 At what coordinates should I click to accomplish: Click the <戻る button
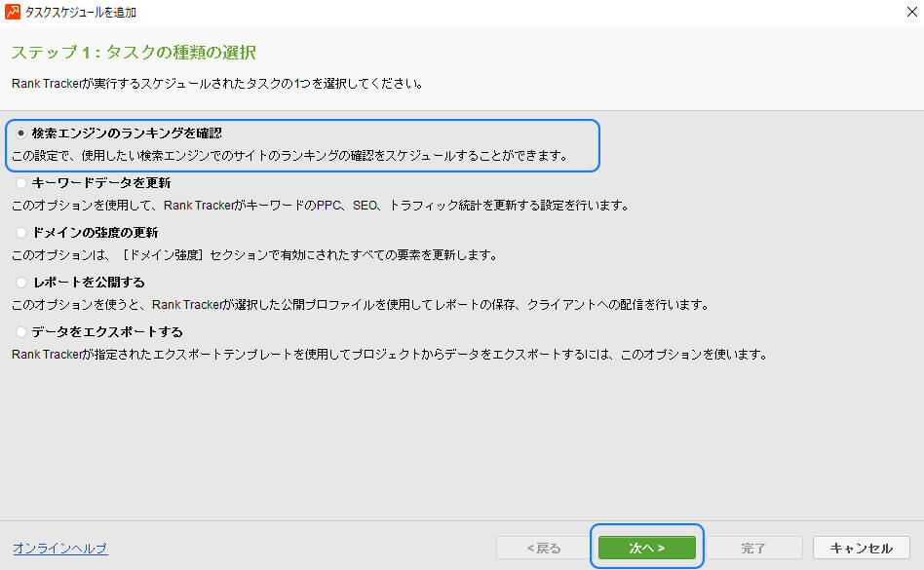(544, 548)
